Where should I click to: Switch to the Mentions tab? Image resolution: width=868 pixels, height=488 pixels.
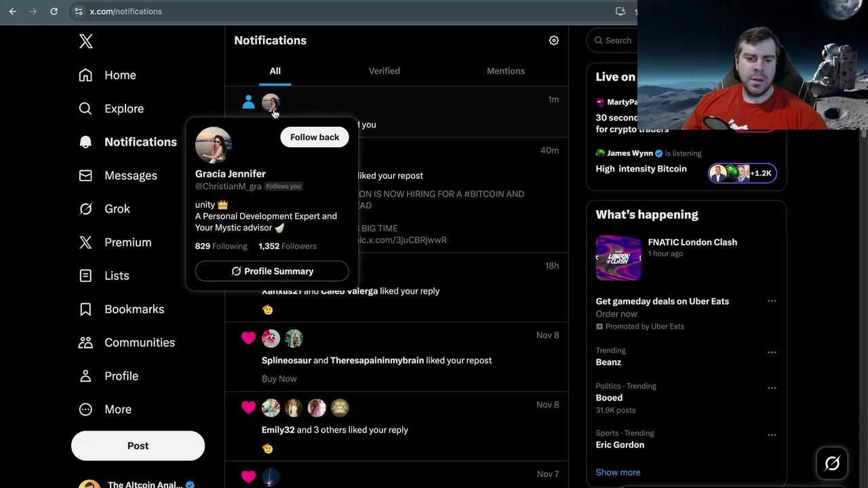click(x=506, y=70)
